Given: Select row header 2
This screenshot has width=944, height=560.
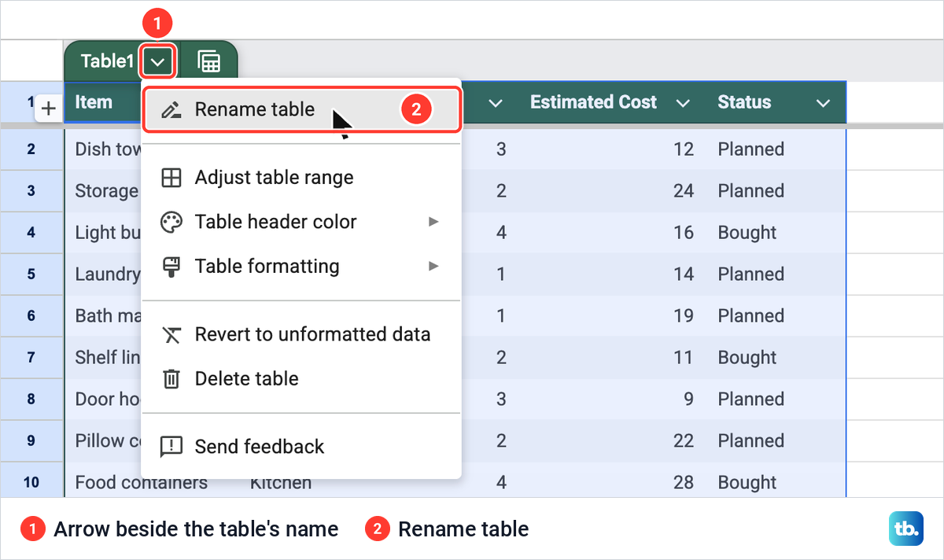Looking at the screenshot, I should coord(31,149).
